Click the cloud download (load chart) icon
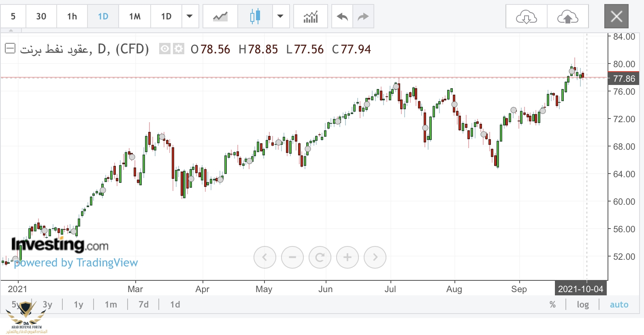 tap(526, 17)
